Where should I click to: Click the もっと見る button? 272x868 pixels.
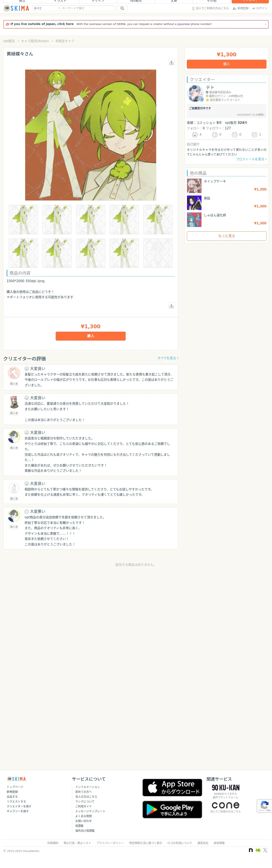(226, 236)
